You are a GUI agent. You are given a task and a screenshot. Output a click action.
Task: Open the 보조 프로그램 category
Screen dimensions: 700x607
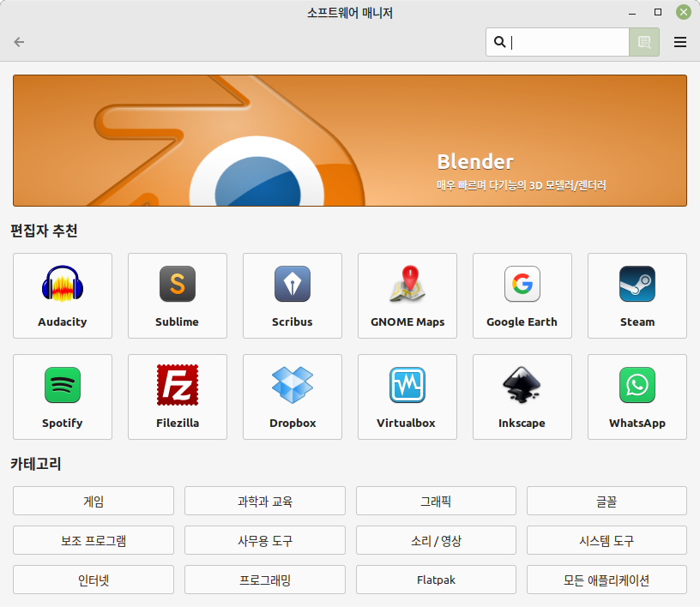point(94,540)
